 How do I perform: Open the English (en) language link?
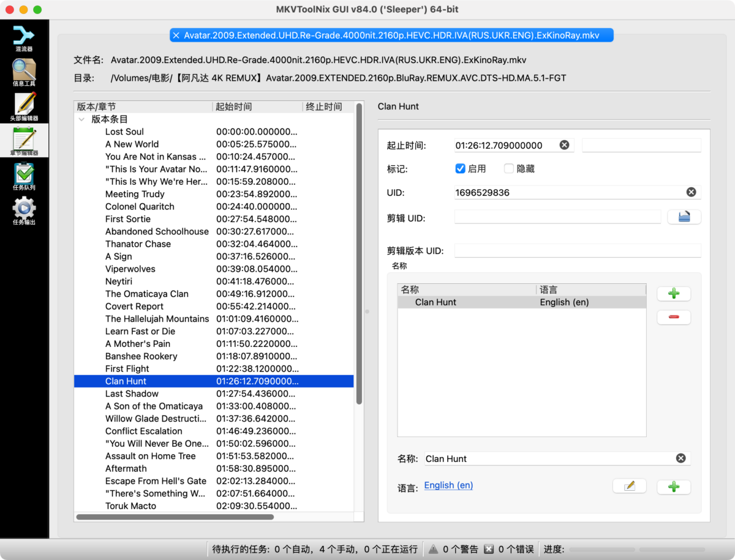click(x=448, y=485)
